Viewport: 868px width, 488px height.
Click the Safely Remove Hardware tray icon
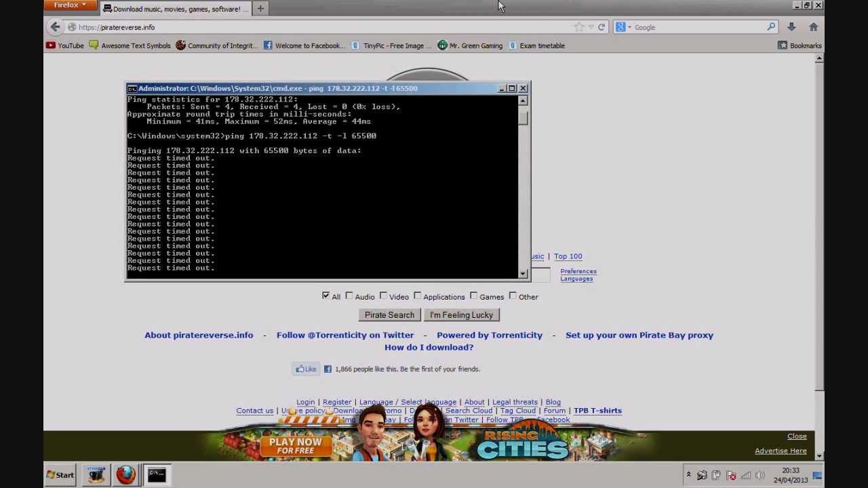pos(702,475)
